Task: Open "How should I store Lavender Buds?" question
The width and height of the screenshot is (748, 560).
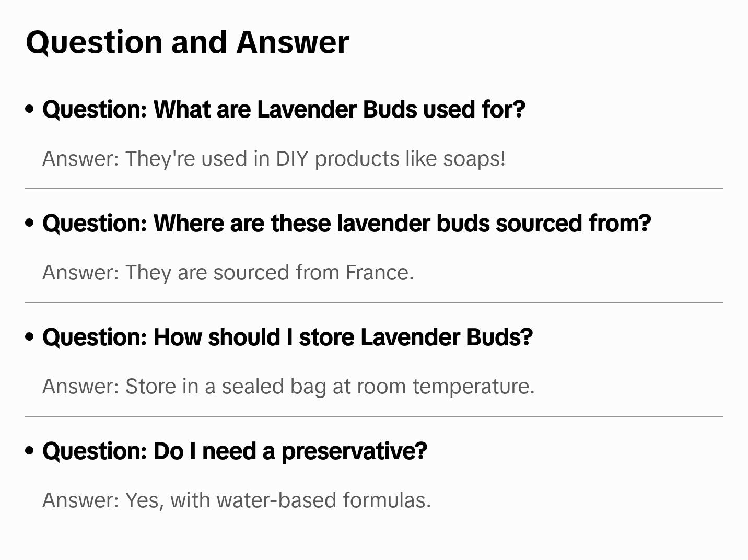Action: click(287, 337)
